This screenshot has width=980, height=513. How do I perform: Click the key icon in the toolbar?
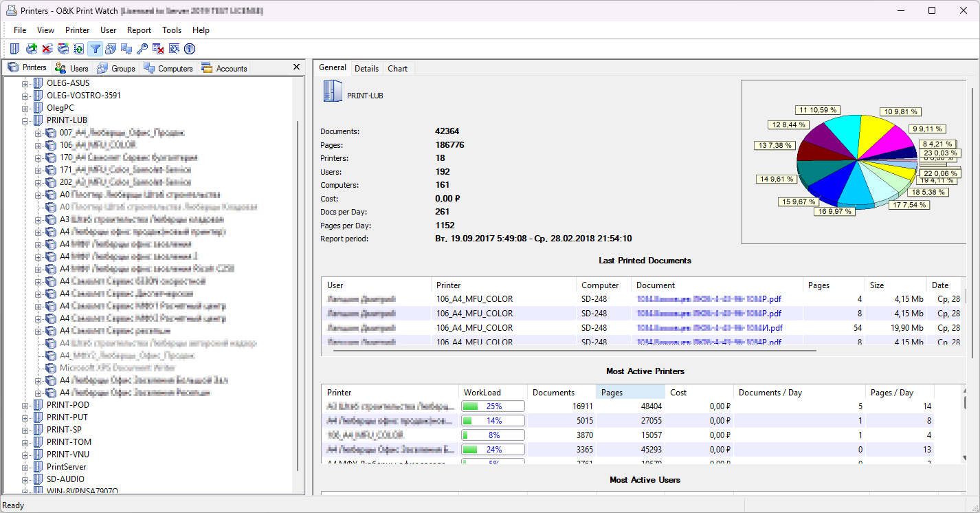point(142,49)
